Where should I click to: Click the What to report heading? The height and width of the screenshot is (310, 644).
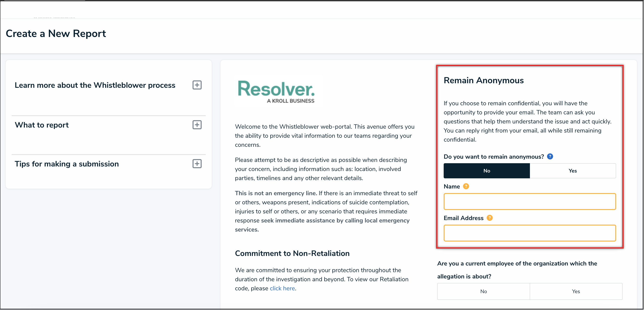coord(42,125)
